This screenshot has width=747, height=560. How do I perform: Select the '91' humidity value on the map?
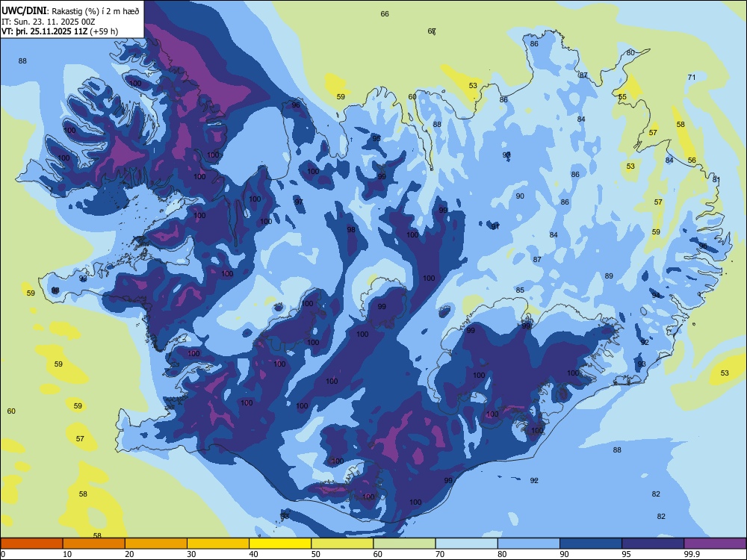click(495, 227)
